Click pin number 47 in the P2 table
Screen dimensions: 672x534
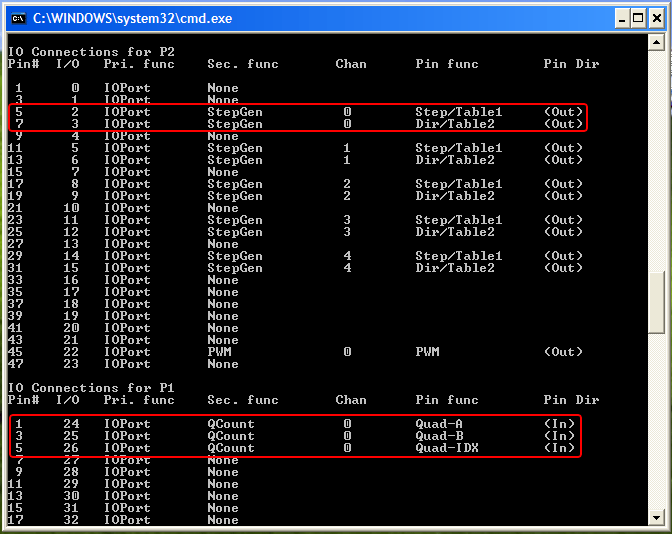point(15,364)
